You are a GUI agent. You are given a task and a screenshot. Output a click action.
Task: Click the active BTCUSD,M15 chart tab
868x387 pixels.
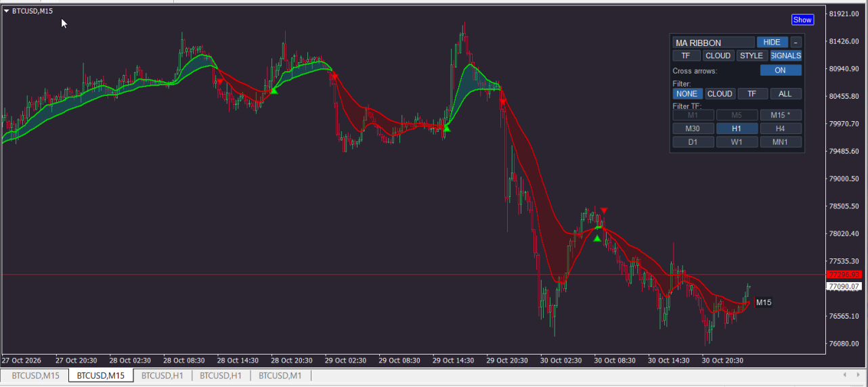click(101, 375)
